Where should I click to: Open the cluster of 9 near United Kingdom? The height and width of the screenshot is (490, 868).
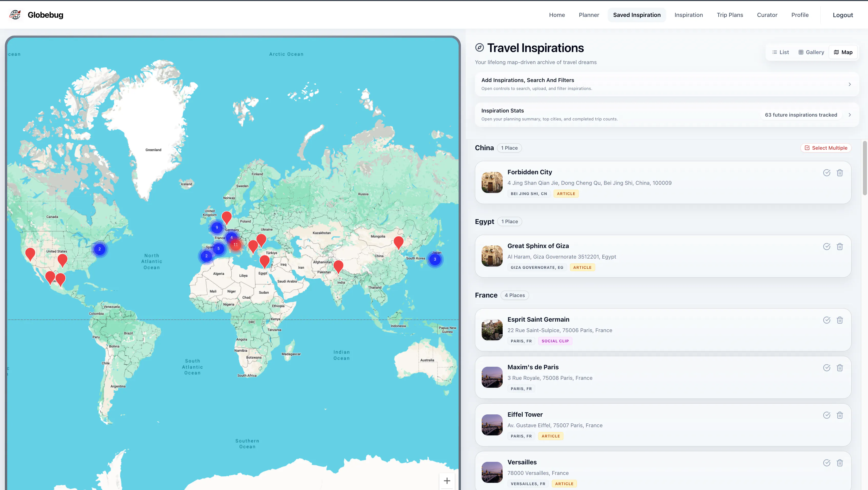217,228
